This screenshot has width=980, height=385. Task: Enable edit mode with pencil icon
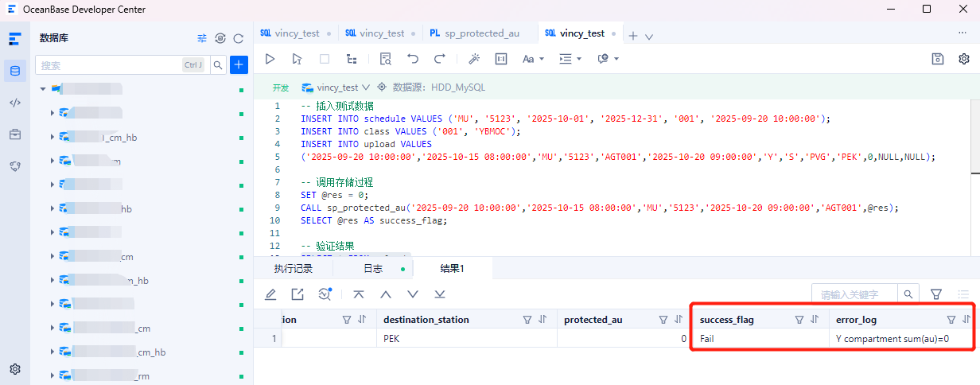[x=270, y=294]
